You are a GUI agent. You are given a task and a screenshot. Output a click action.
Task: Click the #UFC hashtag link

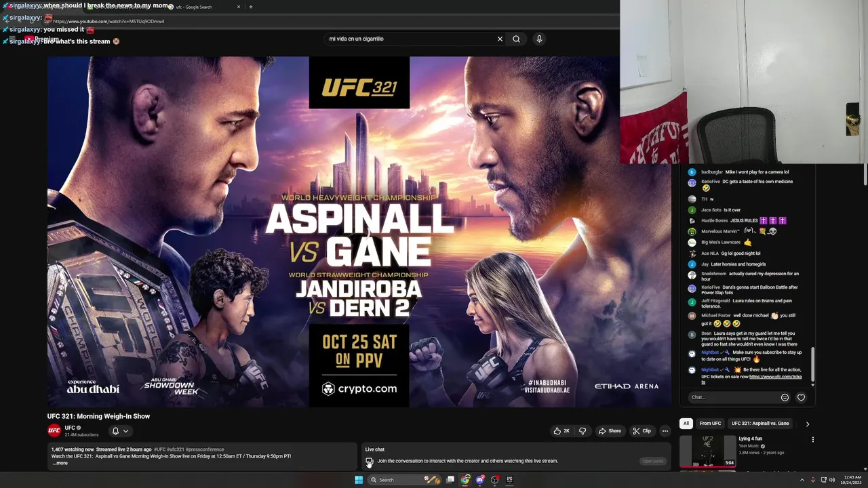click(159, 449)
